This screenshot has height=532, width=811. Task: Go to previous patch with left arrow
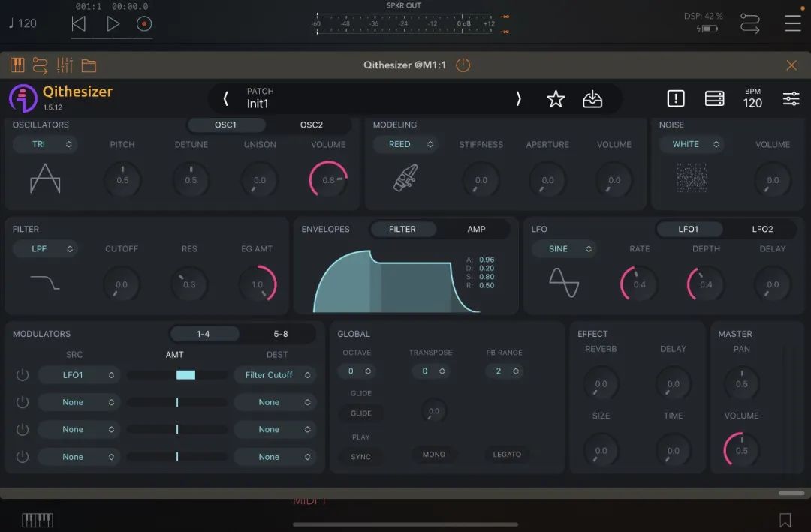(x=225, y=99)
